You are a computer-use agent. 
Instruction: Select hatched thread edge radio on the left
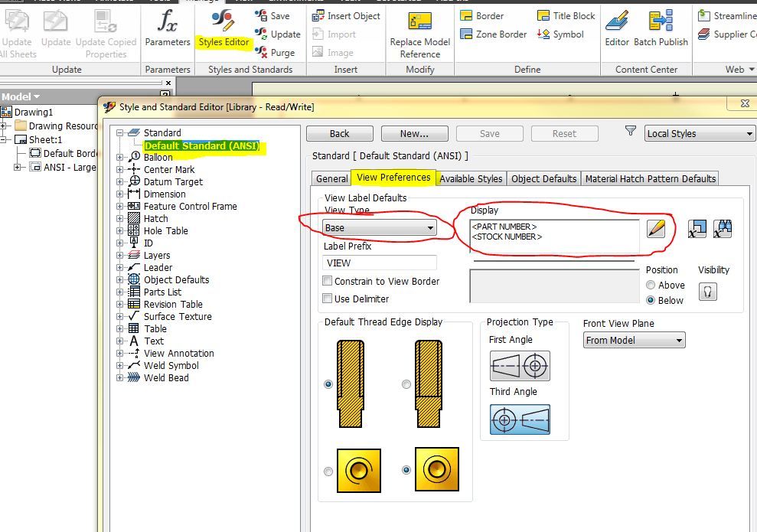pyautogui.click(x=328, y=384)
